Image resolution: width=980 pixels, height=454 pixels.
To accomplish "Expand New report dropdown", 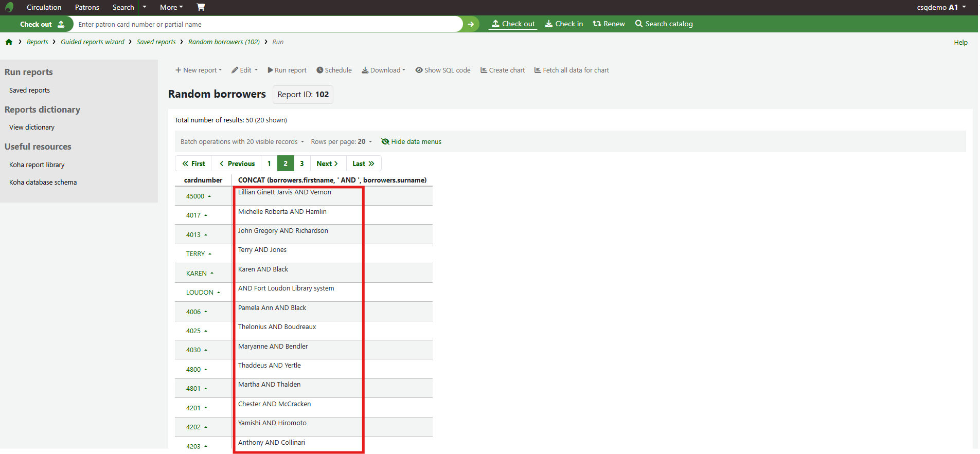I will pyautogui.click(x=199, y=70).
